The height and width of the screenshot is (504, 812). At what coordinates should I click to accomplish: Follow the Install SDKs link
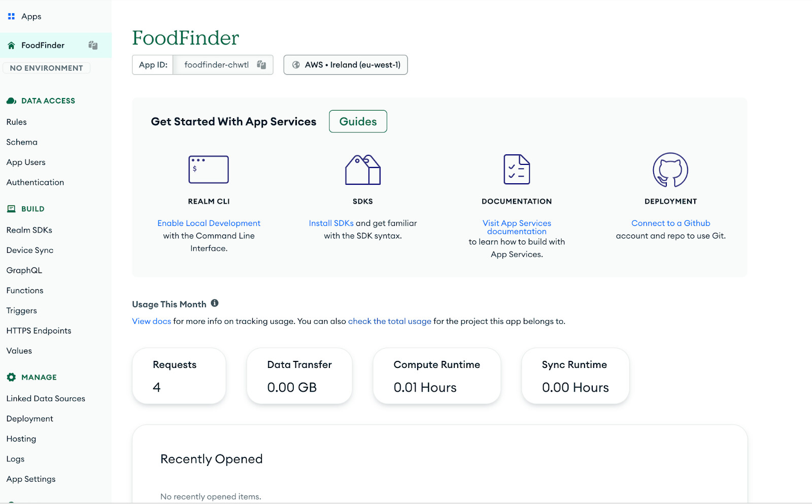(x=331, y=223)
